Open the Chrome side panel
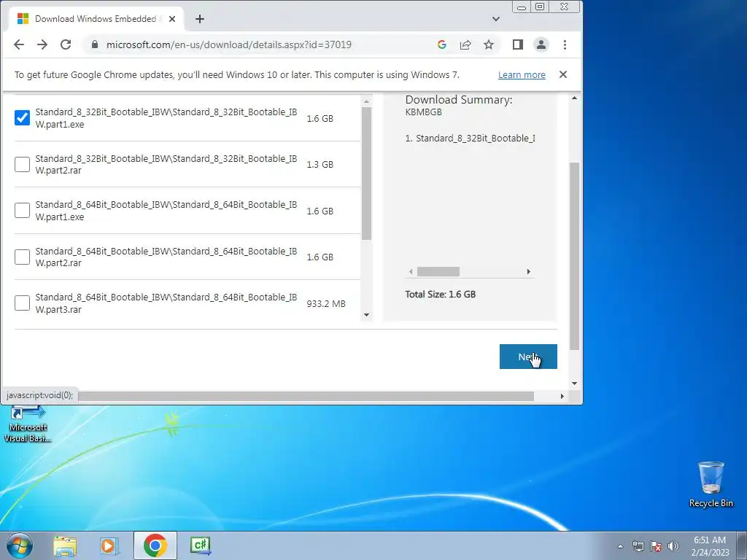 point(518,44)
